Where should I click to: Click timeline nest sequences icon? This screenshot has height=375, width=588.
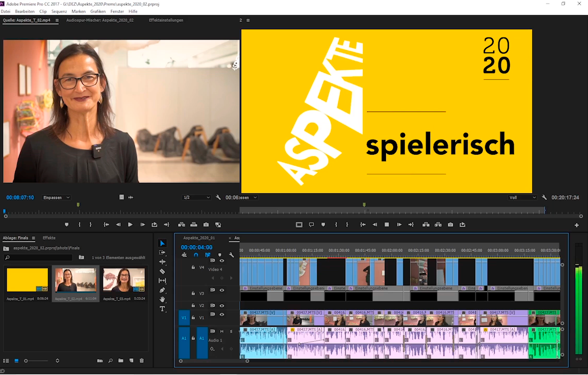coord(184,255)
